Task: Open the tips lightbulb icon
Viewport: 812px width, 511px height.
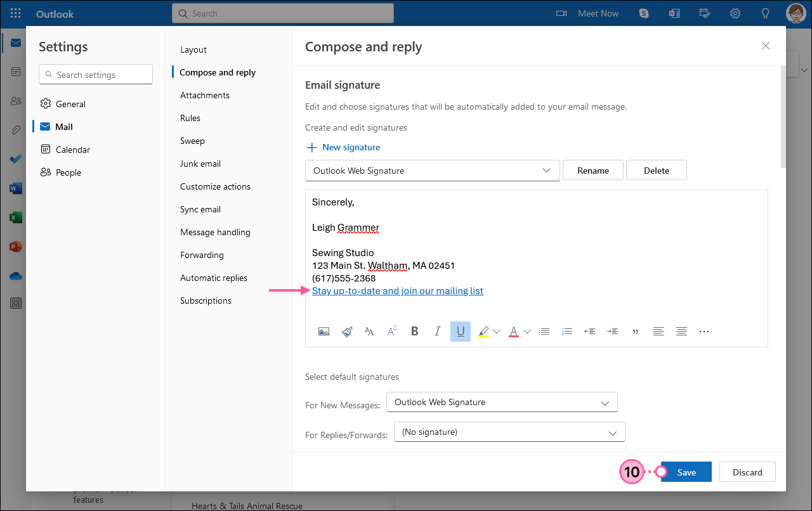Action: point(766,13)
